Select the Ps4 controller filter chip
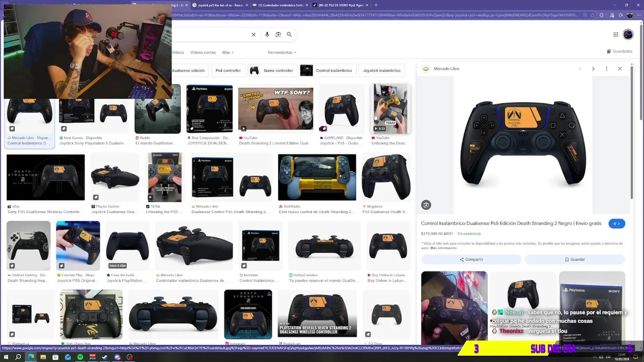644x362 pixels. pyautogui.click(x=228, y=70)
